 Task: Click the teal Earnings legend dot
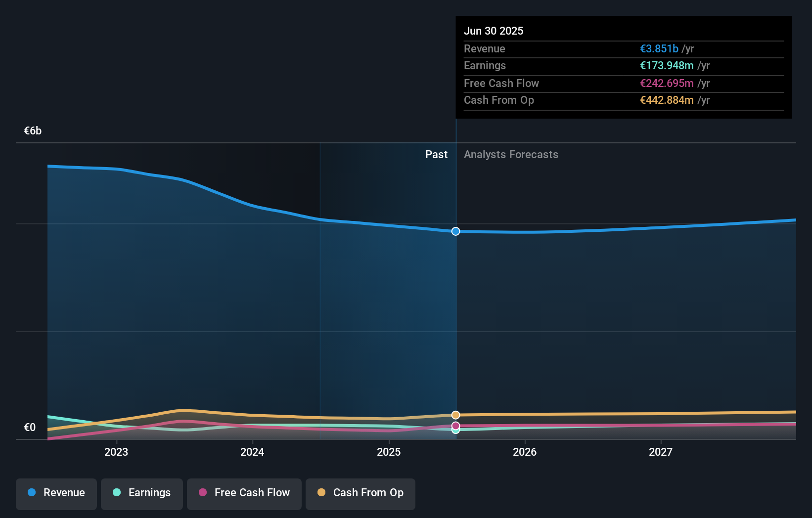coord(116,493)
